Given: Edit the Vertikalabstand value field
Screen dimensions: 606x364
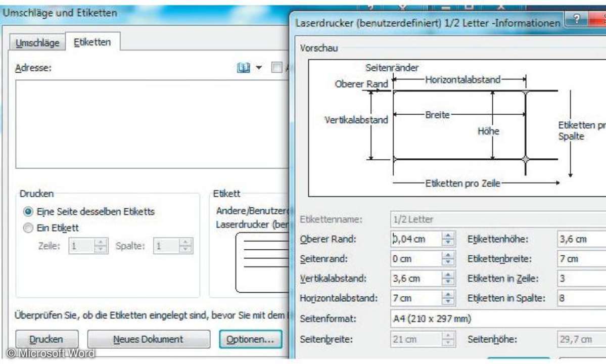Looking at the screenshot, I should tap(416, 279).
